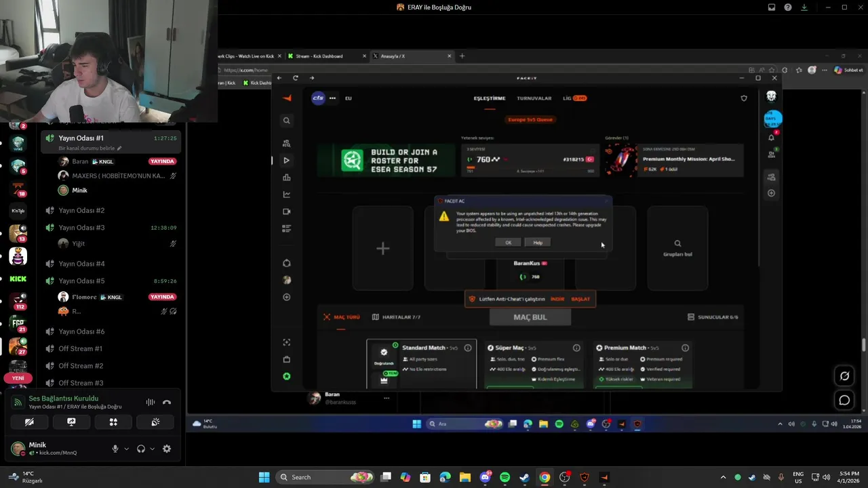Screen dimensions: 868x488
Task: Click OK in FACEIT AC dialog
Action: point(508,243)
